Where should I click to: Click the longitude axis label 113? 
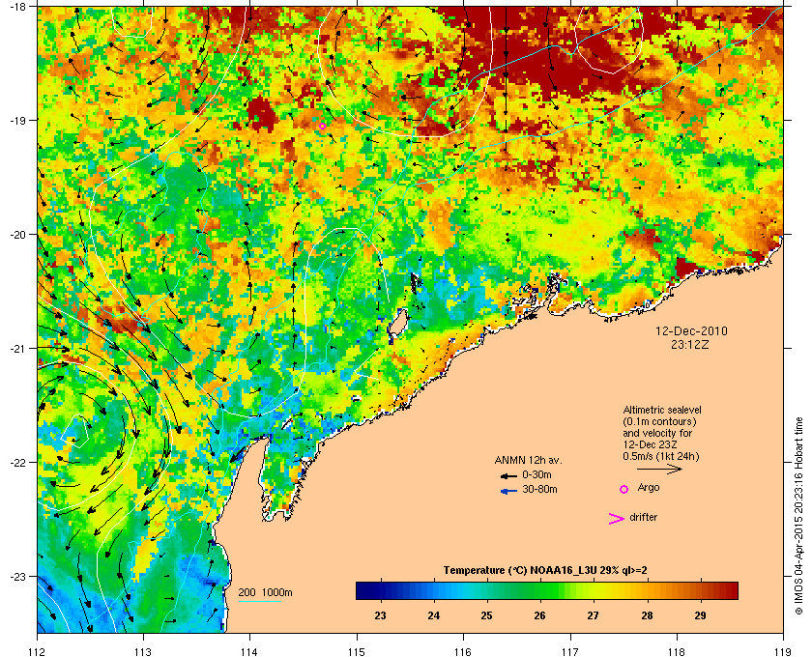pos(143,651)
